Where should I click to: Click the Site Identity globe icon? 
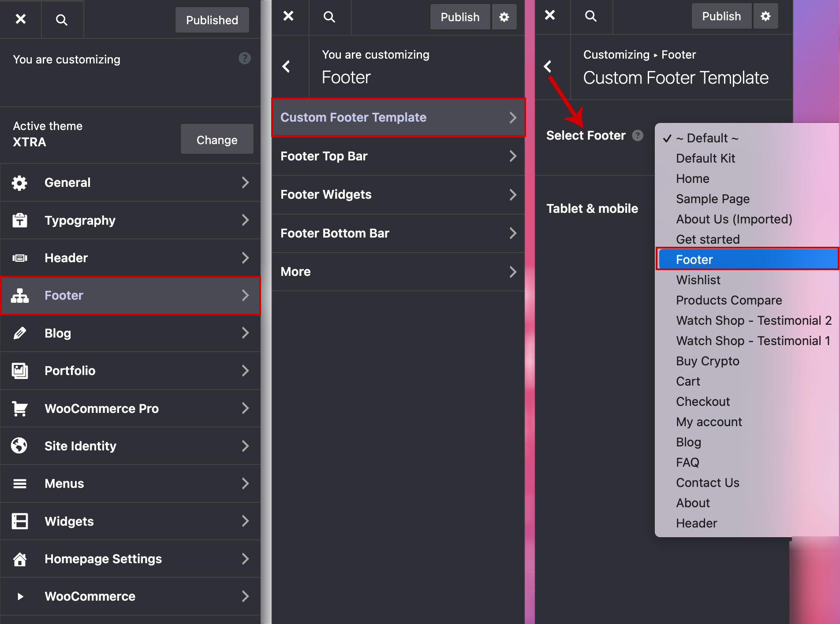tap(19, 446)
